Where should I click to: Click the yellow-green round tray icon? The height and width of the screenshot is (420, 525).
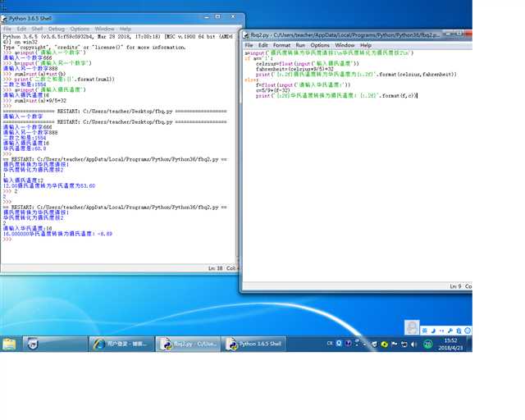(x=385, y=345)
